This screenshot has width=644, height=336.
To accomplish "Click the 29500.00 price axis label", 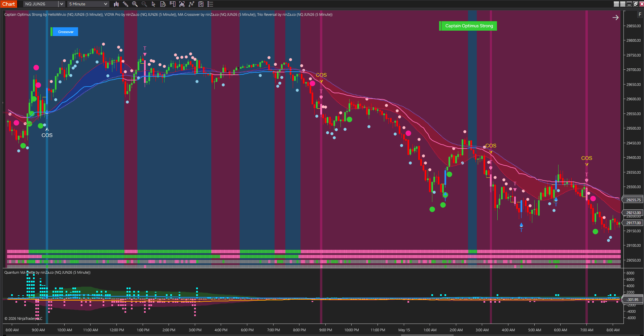I will [633, 128].
